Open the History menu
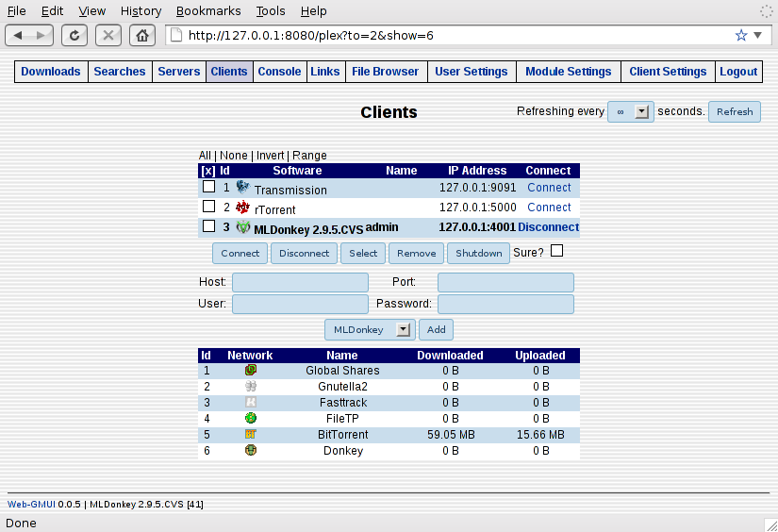778x532 pixels. tap(141, 11)
